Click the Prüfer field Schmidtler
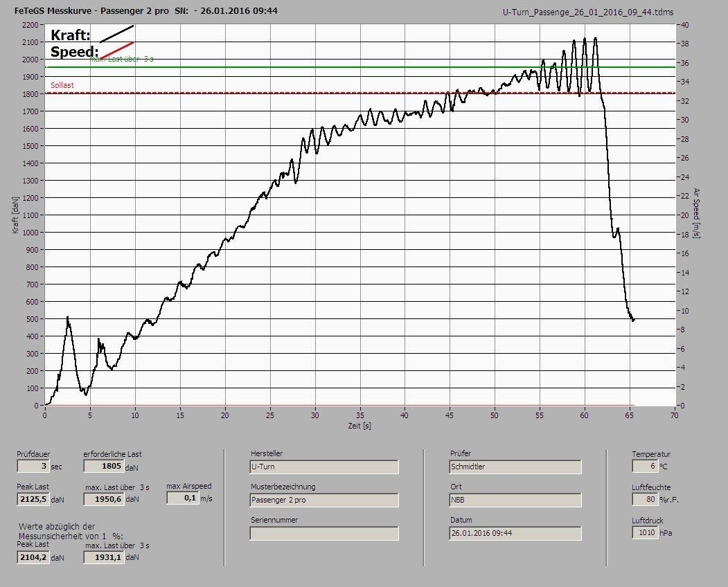The width and height of the screenshot is (728, 587). [x=515, y=467]
